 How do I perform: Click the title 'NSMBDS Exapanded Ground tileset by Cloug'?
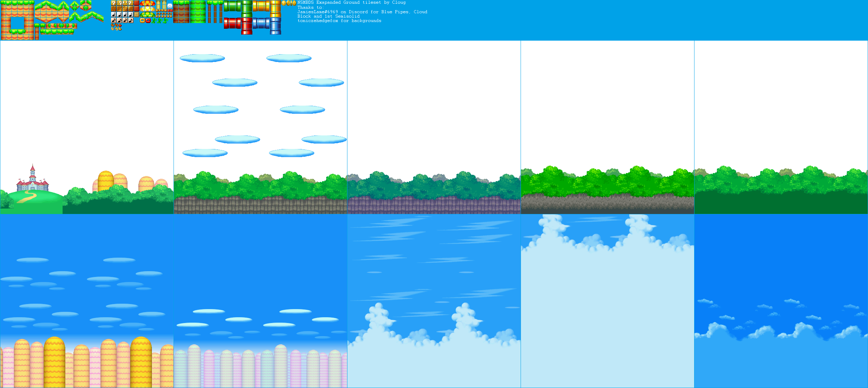pos(351,2)
